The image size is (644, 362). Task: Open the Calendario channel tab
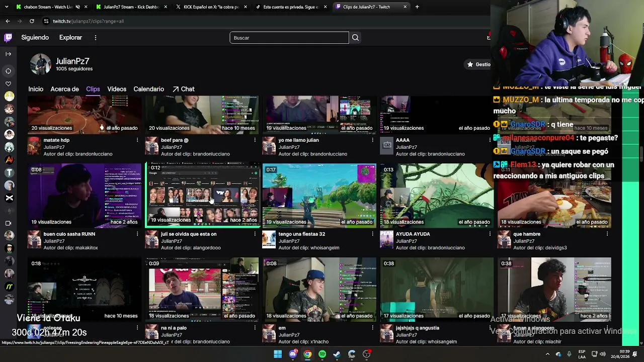click(x=148, y=89)
